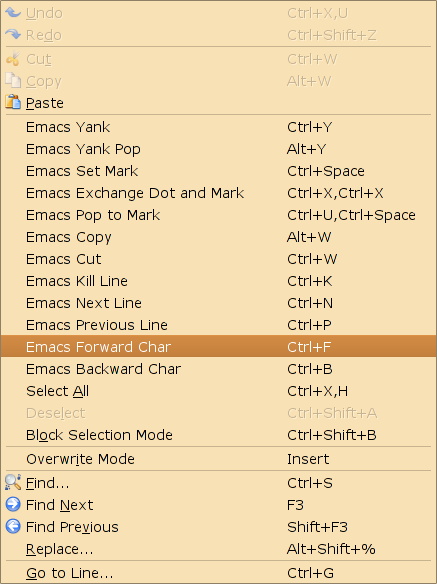Click the Find Next arrow icon
The height and width of the screenshot is (584, 437).
point(13,504)
